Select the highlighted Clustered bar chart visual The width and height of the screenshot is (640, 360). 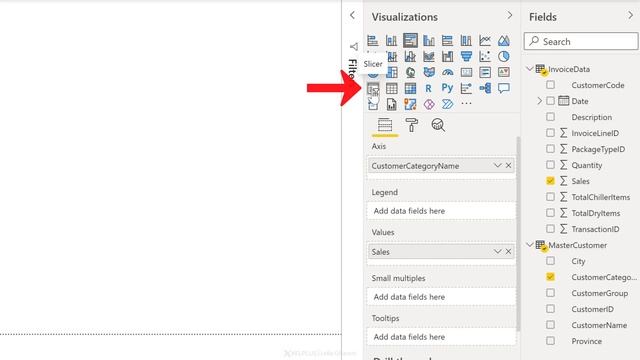coord(410,40)
